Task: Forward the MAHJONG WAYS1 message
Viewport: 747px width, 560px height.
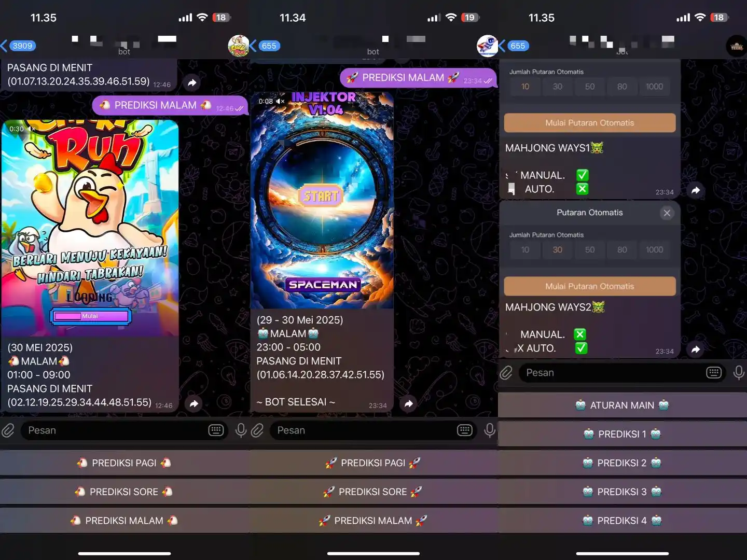Action: (x=696, y=190)
